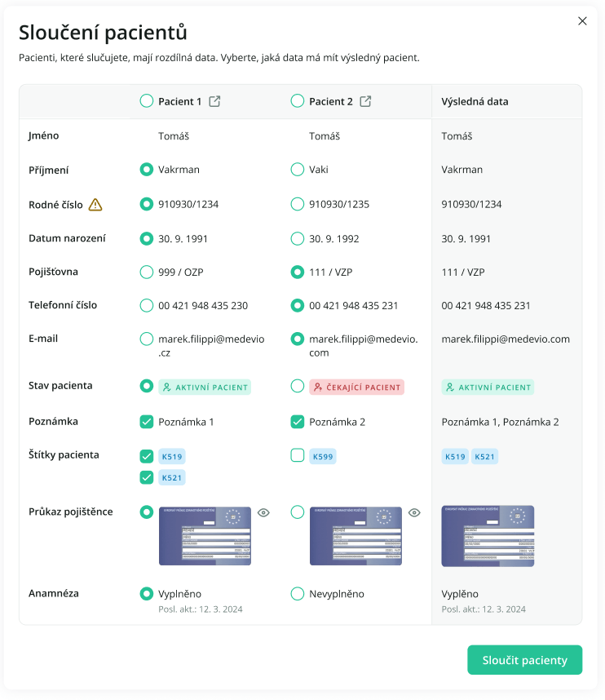Choose surname Vaki radio button
Viewport: 605px width, 700px height.
[298, 170]
